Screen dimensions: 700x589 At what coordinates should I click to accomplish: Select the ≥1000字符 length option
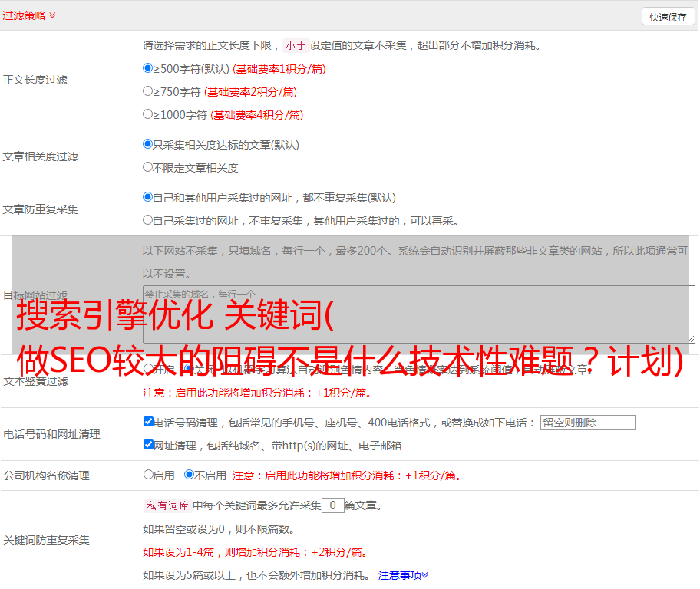147,114
